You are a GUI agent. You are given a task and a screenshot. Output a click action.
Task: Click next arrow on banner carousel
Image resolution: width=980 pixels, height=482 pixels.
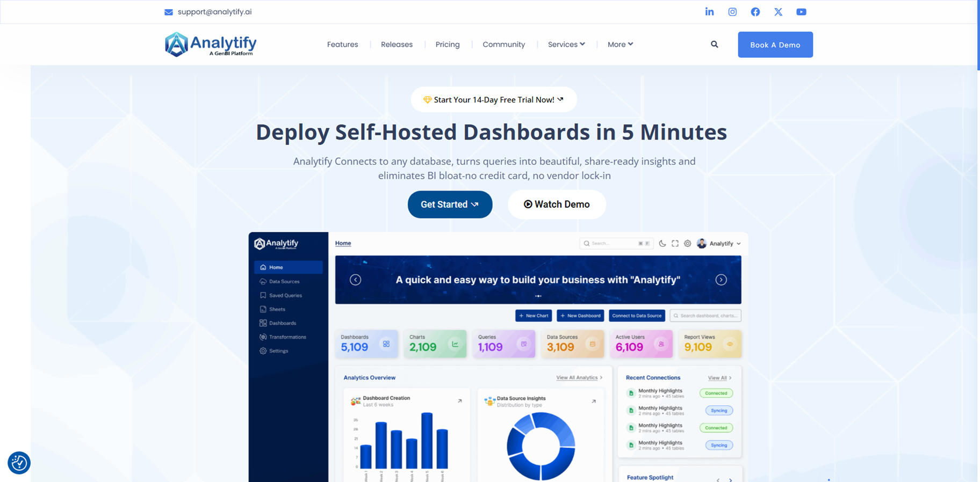721,280
